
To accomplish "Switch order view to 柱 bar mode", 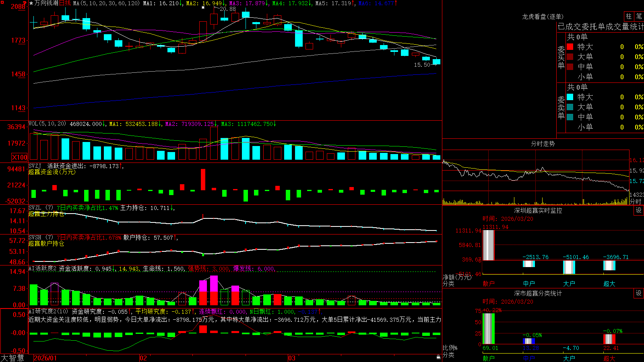I will click(x=629, y=16).
